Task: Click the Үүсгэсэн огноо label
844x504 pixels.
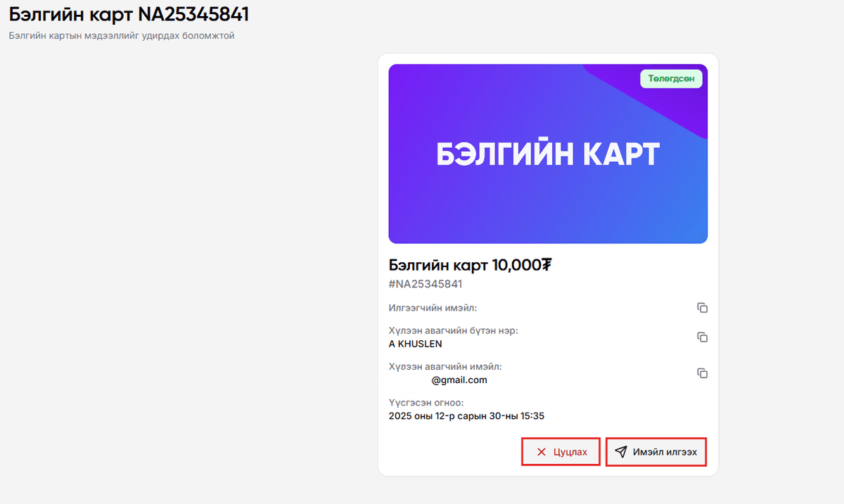Action: (426, 402)
